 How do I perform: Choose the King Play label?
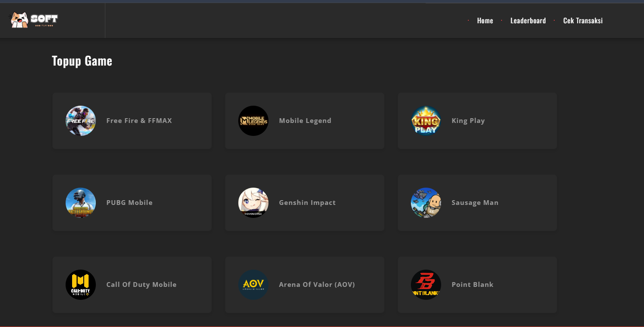tap(468, 121)
